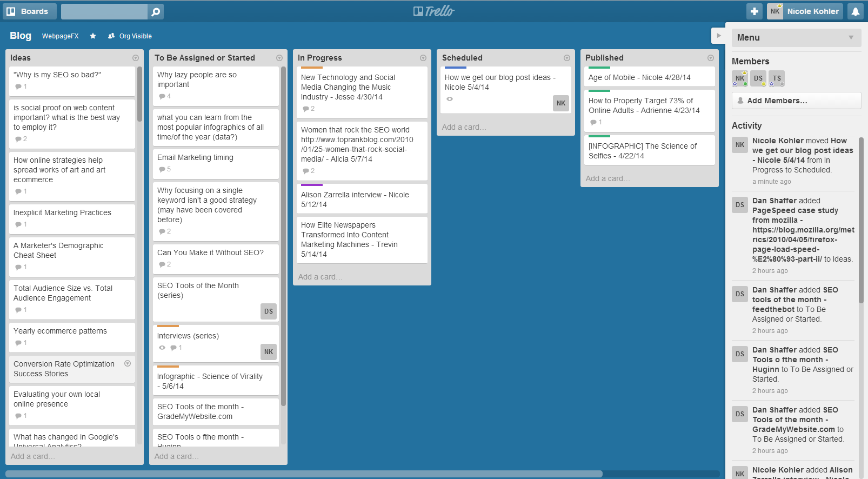Click blue label on Scheduled card

456,68
